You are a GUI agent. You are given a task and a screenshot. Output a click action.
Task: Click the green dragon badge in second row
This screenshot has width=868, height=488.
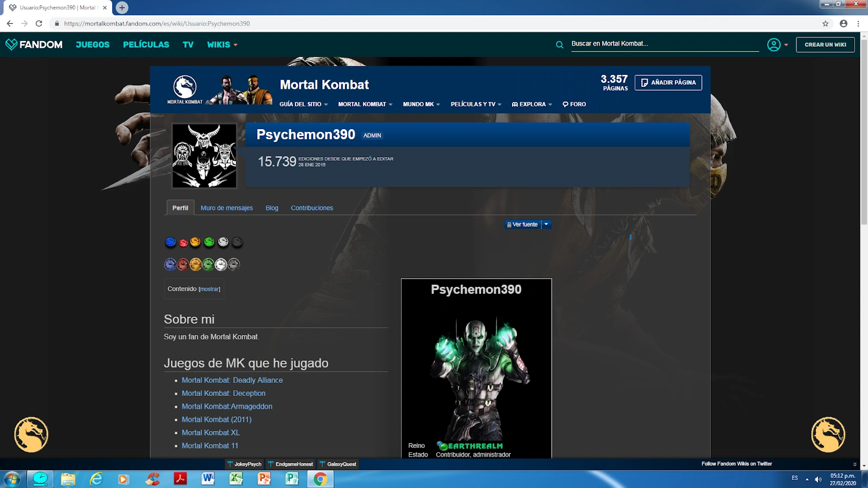[208, 265]
